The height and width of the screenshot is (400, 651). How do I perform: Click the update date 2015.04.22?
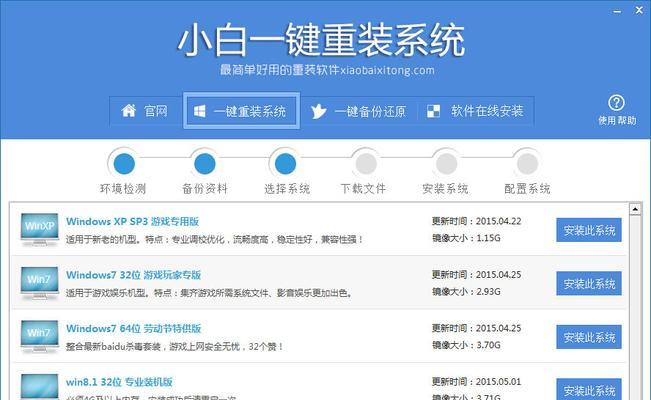coord(498,221)
